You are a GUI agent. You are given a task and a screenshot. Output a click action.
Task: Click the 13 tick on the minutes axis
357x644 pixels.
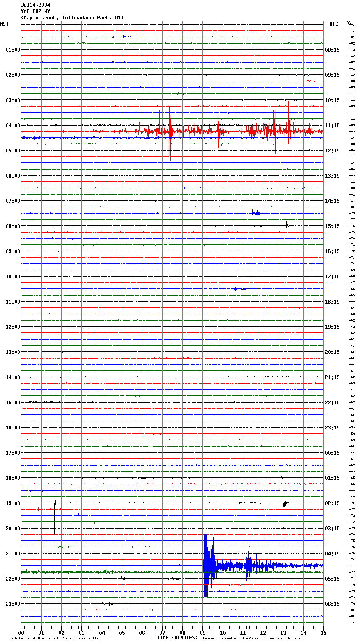(x=283, y=633)
